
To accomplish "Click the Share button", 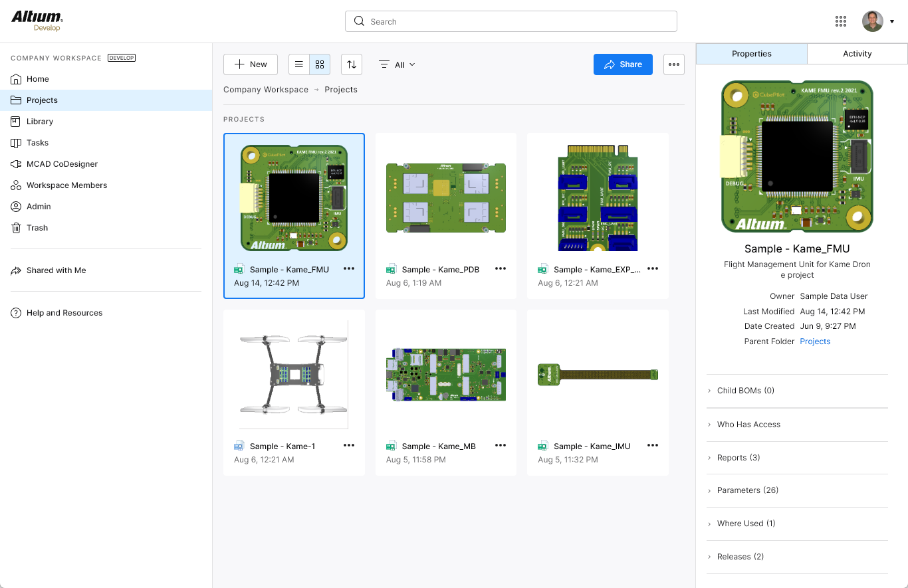I will pos(623,64).
